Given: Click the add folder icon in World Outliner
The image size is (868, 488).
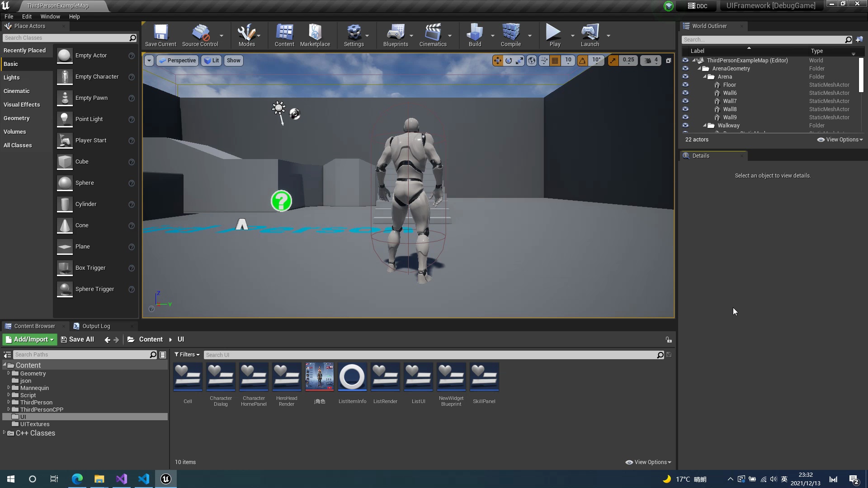Looking at the screenshot, I should [x=859, y=39].
